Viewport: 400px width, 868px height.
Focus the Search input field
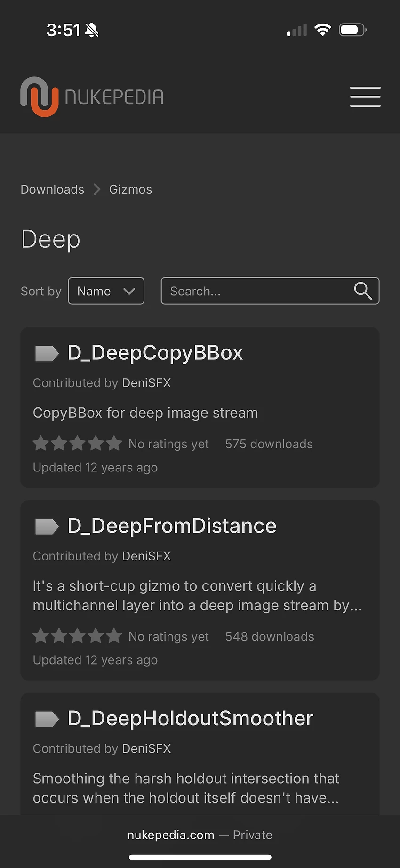pos(256,291)
